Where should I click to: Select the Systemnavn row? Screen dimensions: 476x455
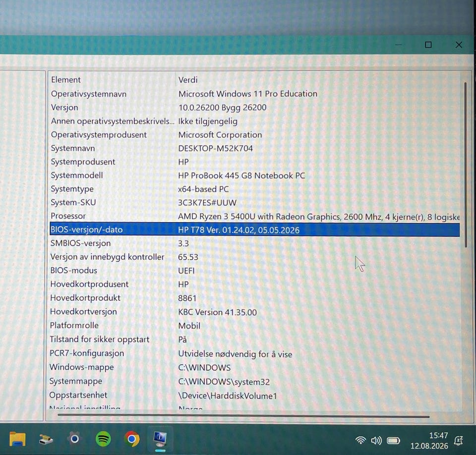(x=255, y=148)
